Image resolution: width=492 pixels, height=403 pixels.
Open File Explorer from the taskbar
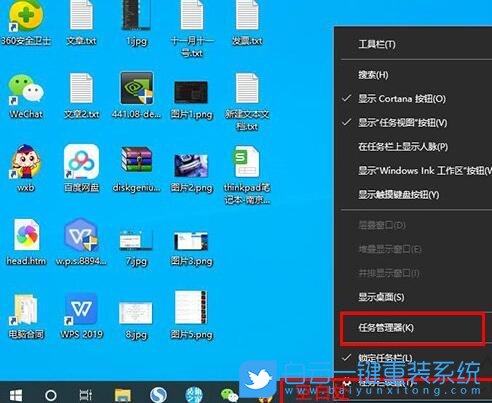(x=123, y=395)
